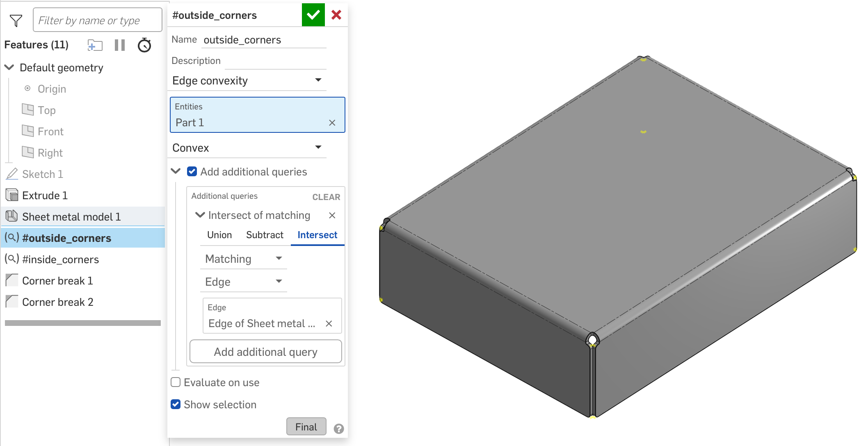Select the Intersect tab
Image resolution: width=868 pixels, height=446 pixels.
(x=318, y=235)
